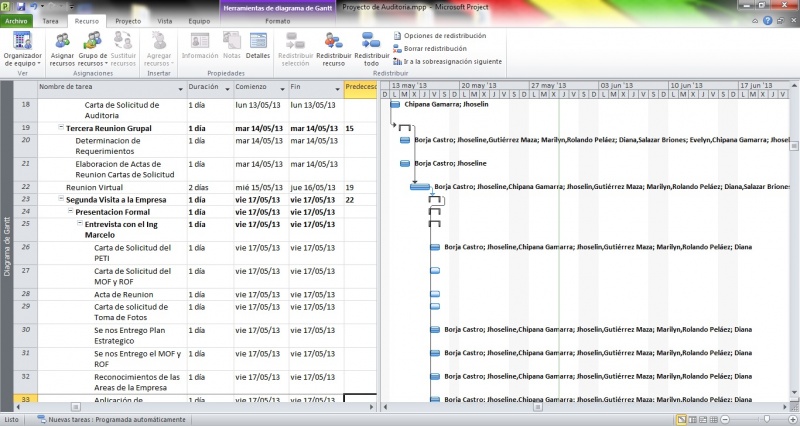The image size is (800, 426).
Task: Collapse the Tercera Reunion Grupal summary task
Action: point(61,128)
